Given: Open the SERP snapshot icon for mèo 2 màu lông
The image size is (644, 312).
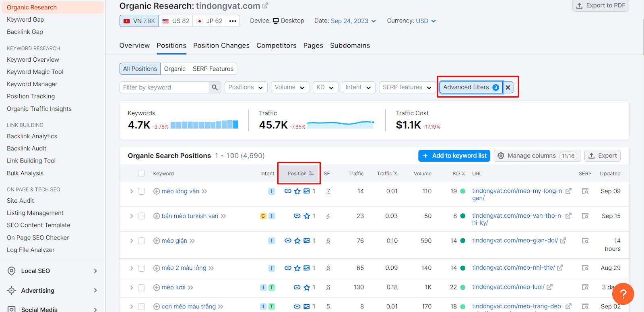Looking at the screenshot, I should [585, 268].
